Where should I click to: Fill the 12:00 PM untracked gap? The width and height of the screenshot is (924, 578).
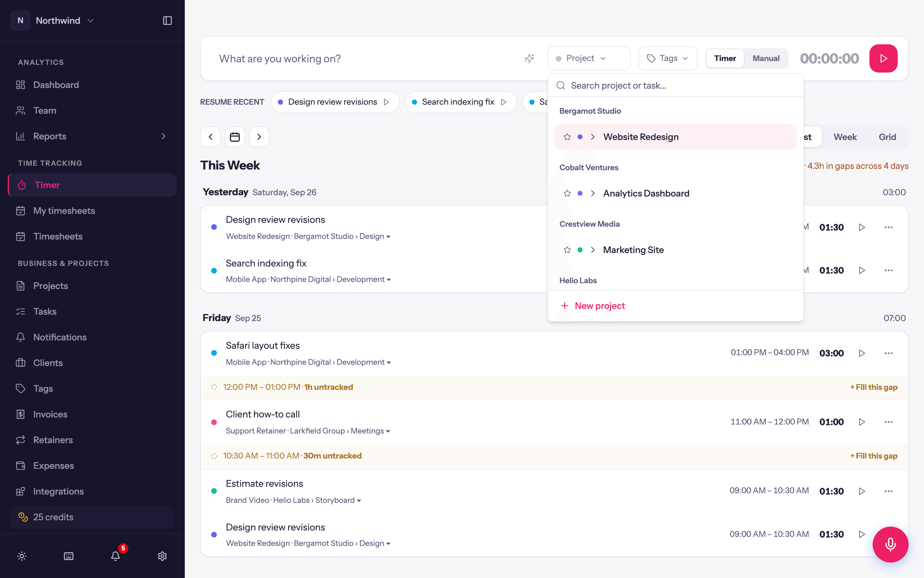[x=874, y=387]
